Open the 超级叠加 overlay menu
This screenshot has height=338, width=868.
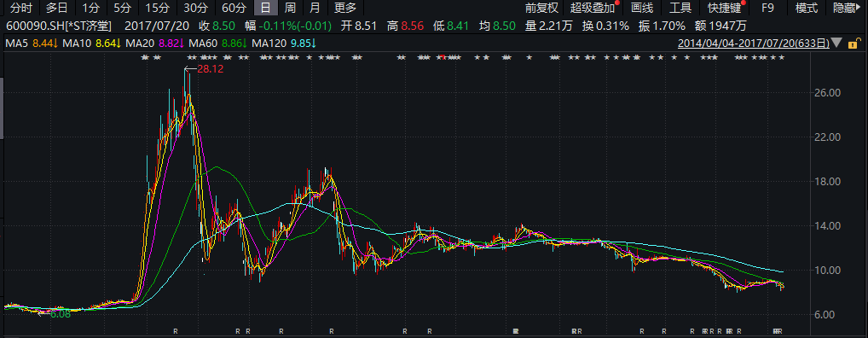[x=593, y=8]
